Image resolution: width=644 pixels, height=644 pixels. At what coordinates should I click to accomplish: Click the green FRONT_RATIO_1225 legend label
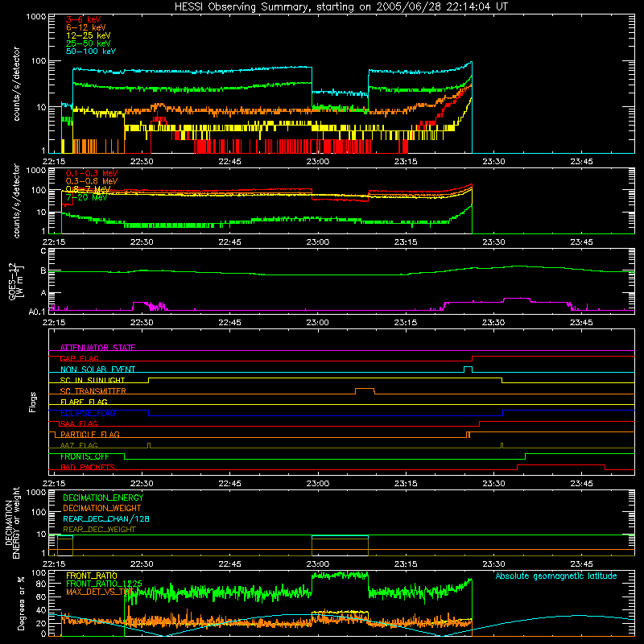[104, 584]
